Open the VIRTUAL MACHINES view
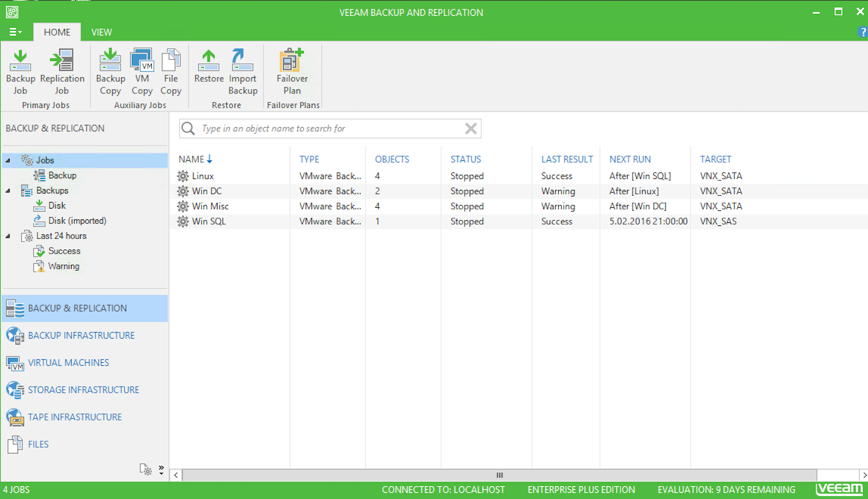 click(85, 362)
